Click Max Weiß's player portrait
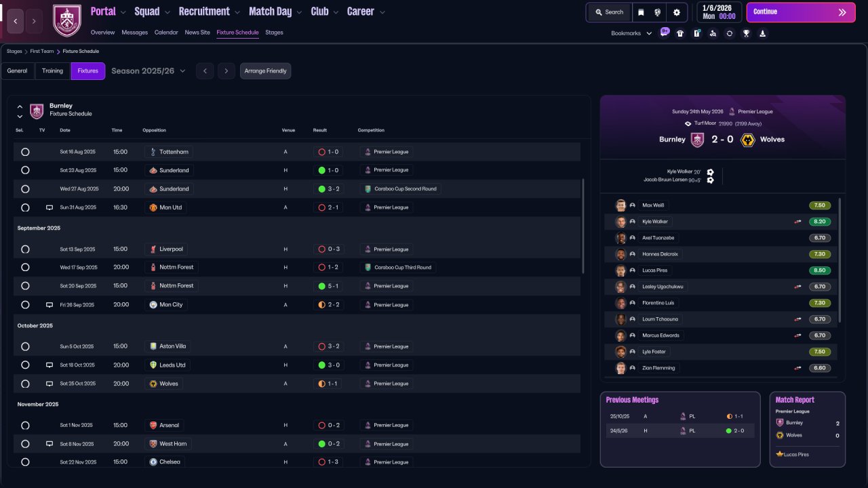The width and height of the screenshot is (868, 488). tap(620, 205)
